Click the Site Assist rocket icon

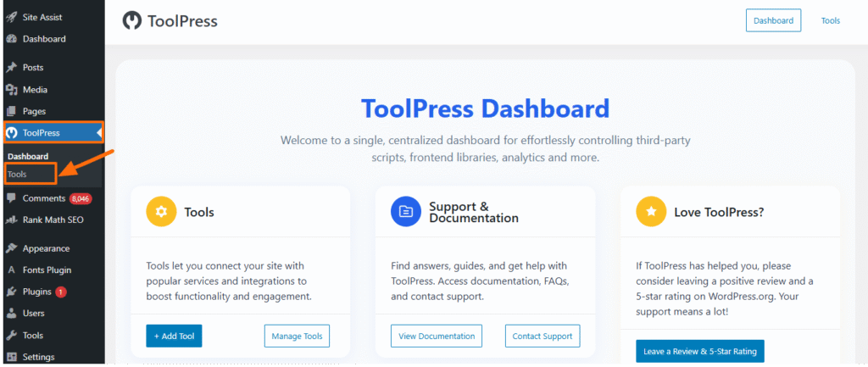pos(11,17)
